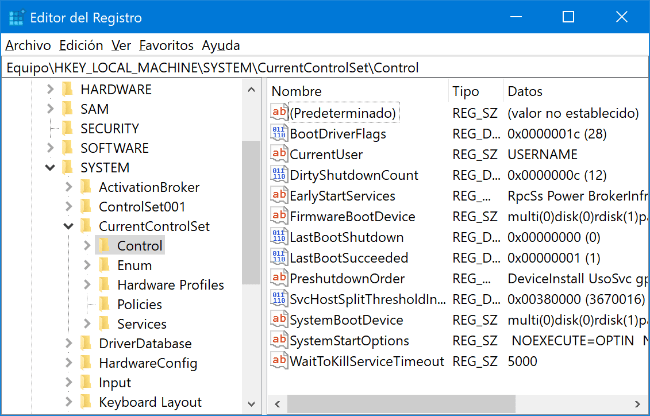Click the EarlyStartServices value icon
Screen dimensions: 650x416
pos(279,195)
